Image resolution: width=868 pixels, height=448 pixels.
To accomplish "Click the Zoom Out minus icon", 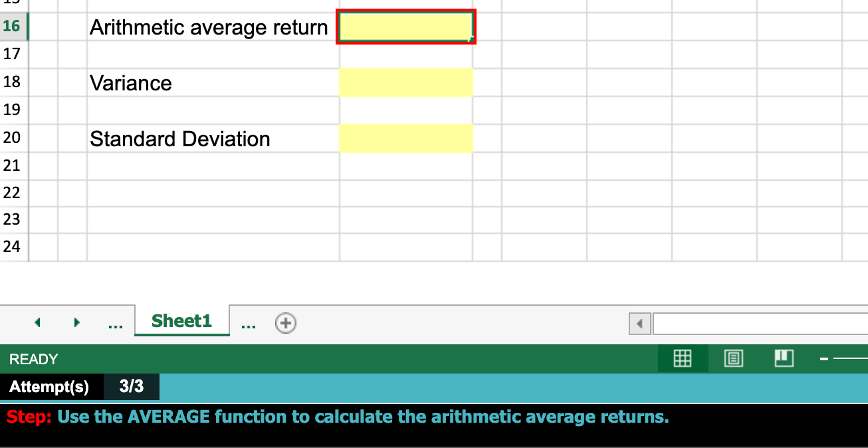I will 823,358.
